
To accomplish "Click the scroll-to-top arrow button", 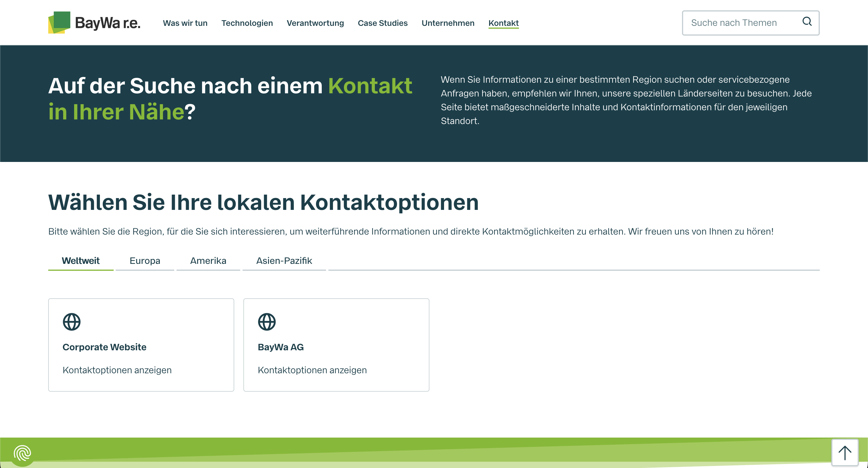I will pyautogui.click(x=844, y=452).
